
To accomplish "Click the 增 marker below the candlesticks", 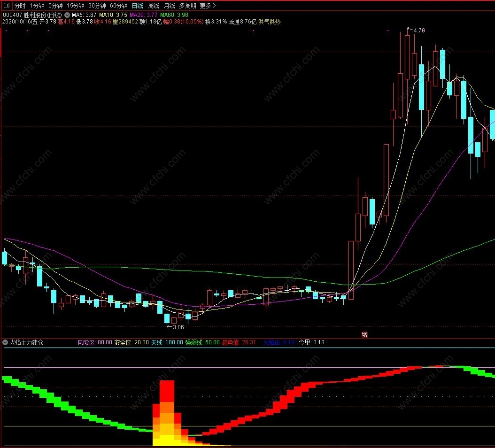I will (x=364, y=335).
